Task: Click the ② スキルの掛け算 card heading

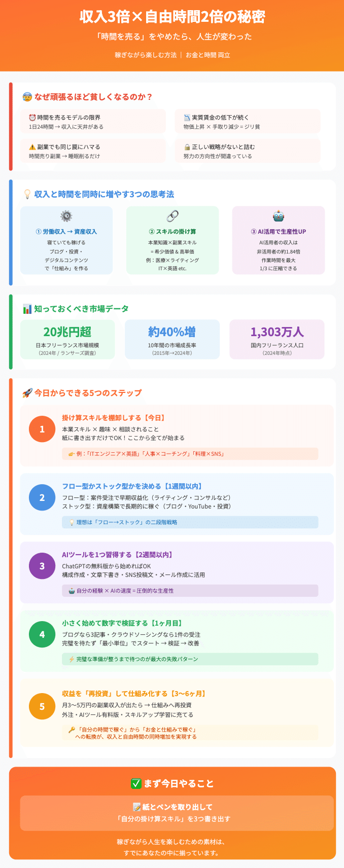Action: pos(173,232)
